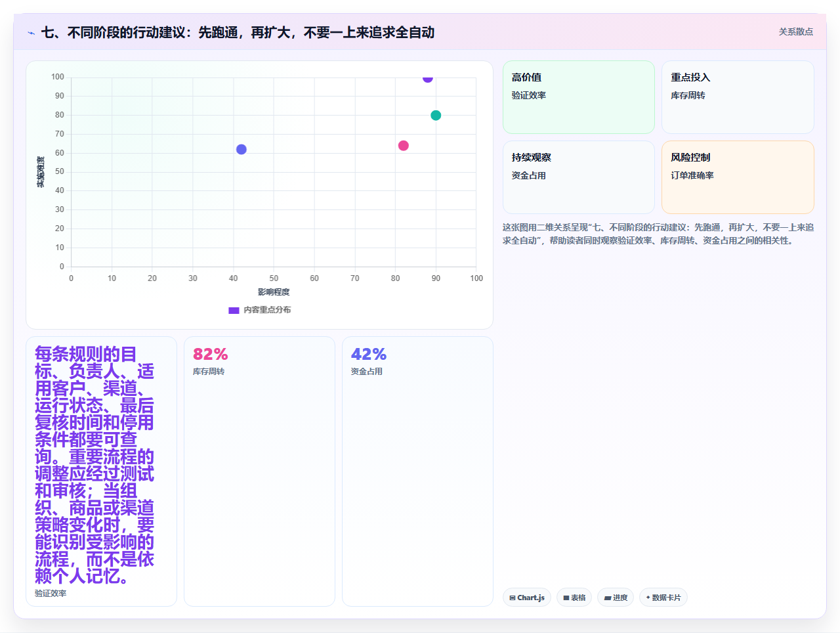Open the 高价值 验证效率 card
This screenshot has height=633, width=840.
click(579, 97)
